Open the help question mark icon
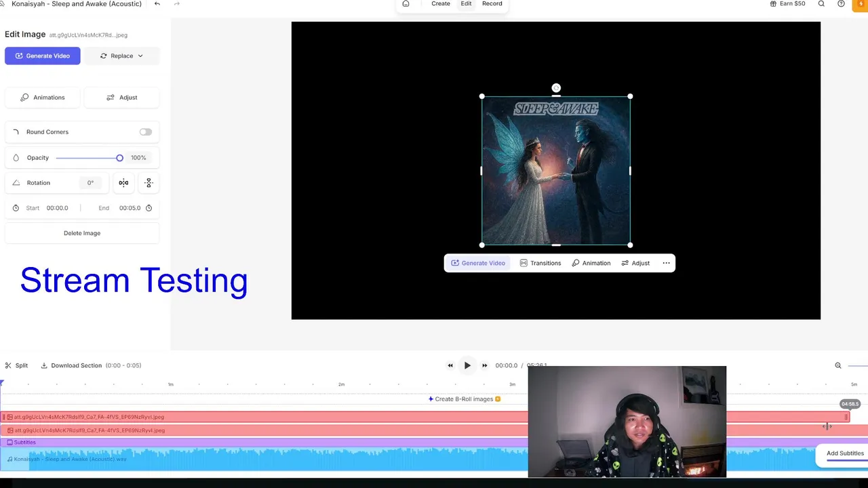Image resolution: width=868 pixels, height=488 pixels. (x=841, y=4)
